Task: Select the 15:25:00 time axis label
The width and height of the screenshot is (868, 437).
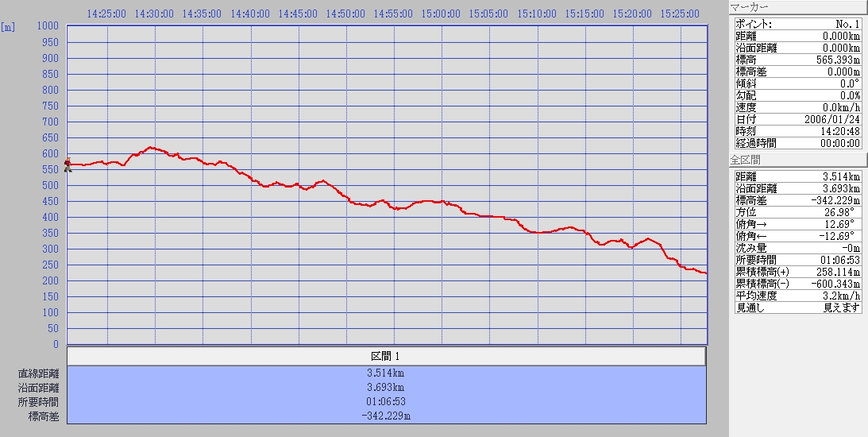Action: [x=680, y=14]
